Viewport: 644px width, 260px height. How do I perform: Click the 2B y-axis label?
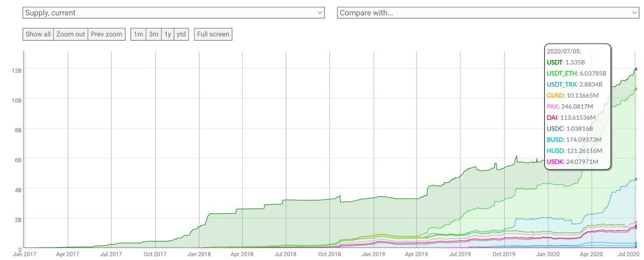[18, 220]
